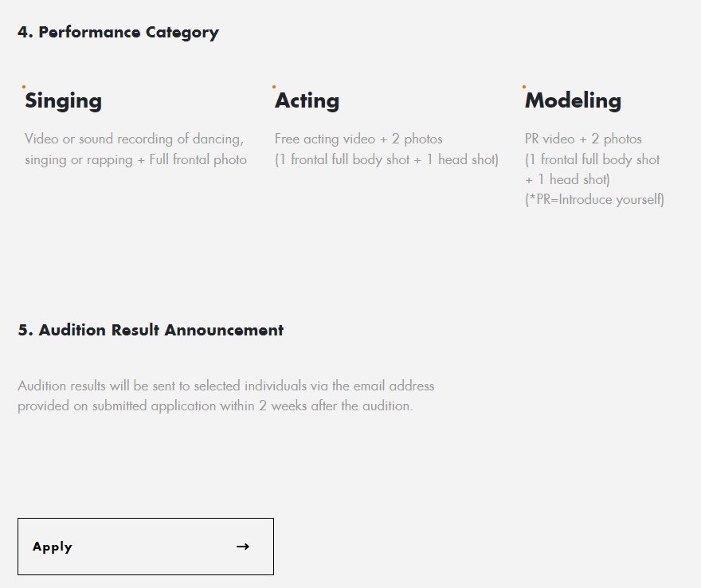Click the Free acting video description line

(358, 139)
